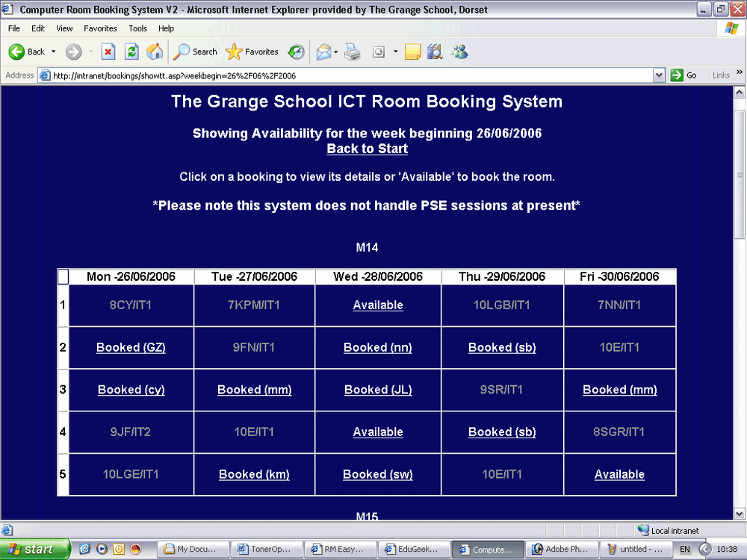747x560 pixels.
Task: Expand the Links toolbar chevron
Action: pos(740,72)
